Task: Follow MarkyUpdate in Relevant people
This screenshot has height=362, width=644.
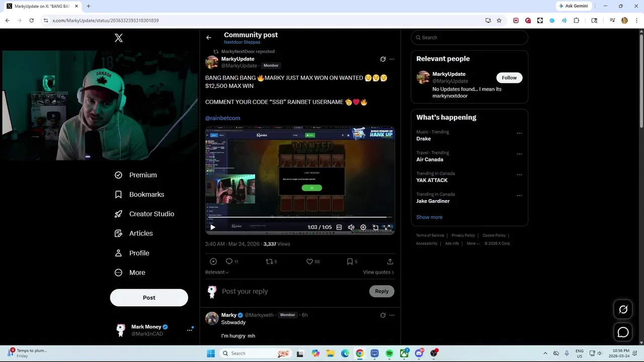Action: 509,78
